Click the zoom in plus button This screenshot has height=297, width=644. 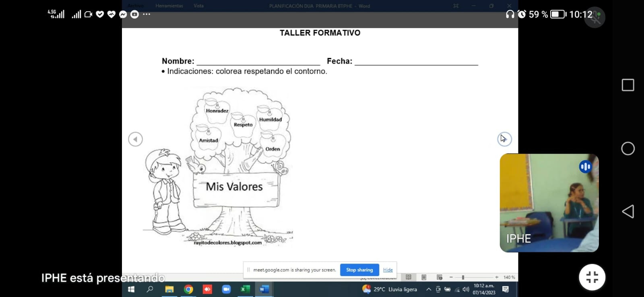point(497,277)
